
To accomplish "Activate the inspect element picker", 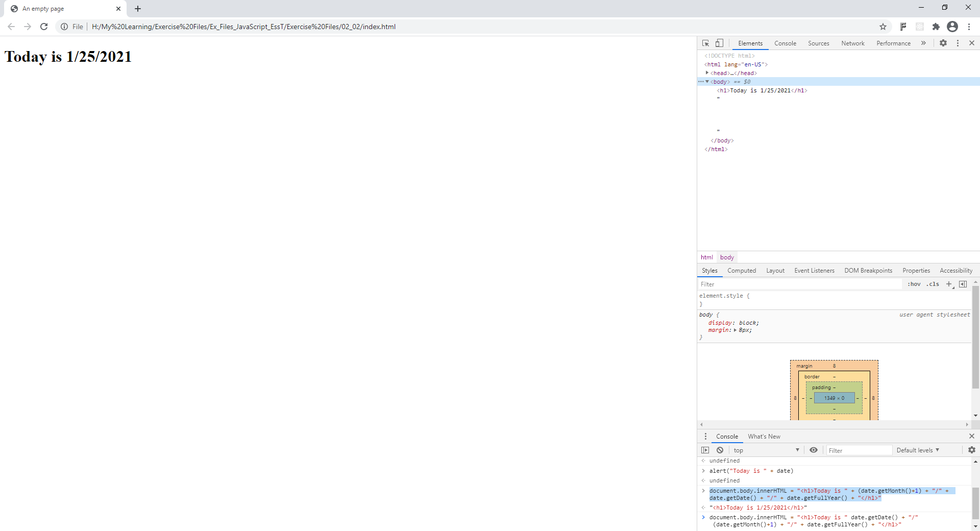I will point(705,43).
